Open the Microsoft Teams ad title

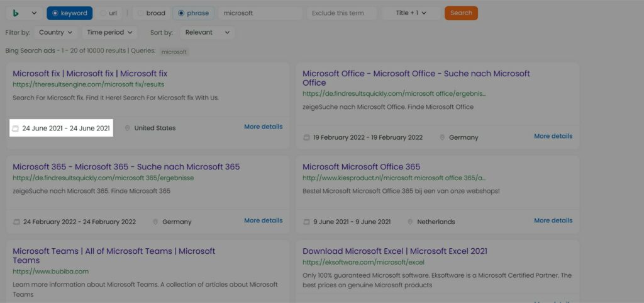coord(114,256)
